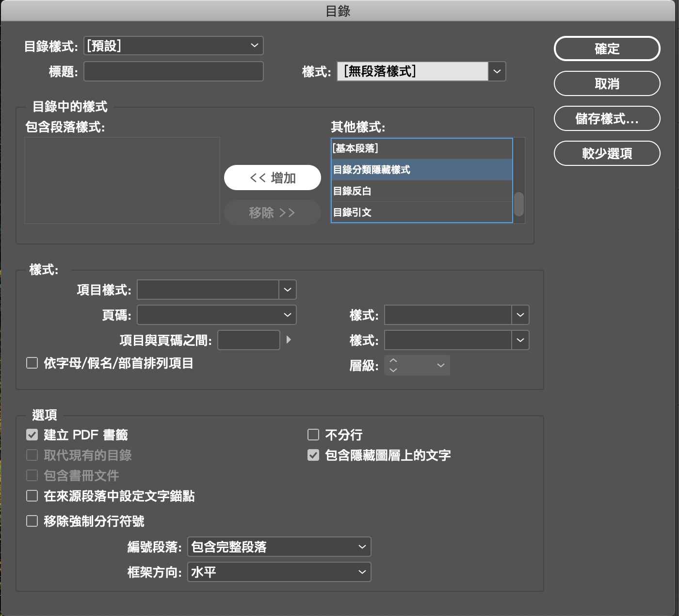Click the 確定 button
Screen dimensions: 679x616
[x=607, y=49]
